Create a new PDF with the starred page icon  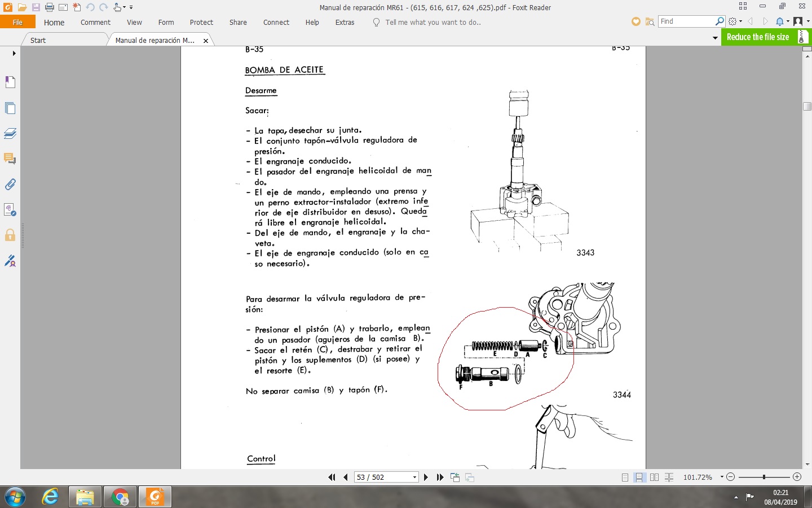(x=77, y=7)
